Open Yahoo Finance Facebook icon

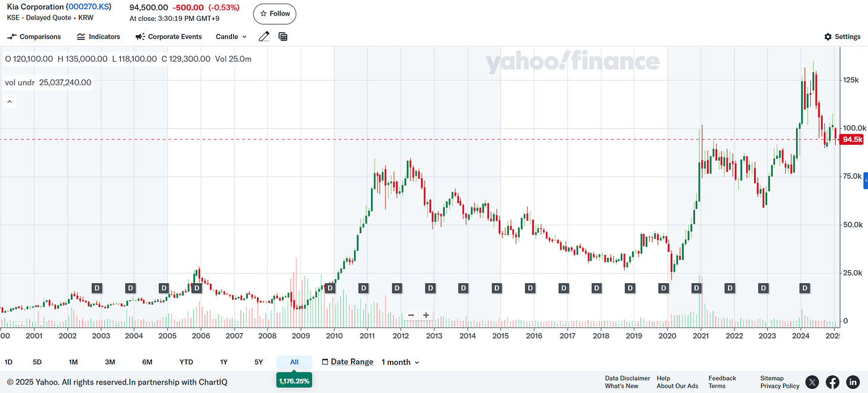click(x=832, y=382)
